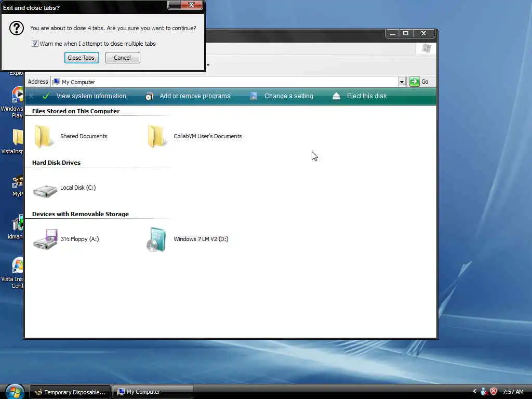The image size is (532, 399).
Task: Close the Exit and close tabs dialog
Action: (191, 5)
